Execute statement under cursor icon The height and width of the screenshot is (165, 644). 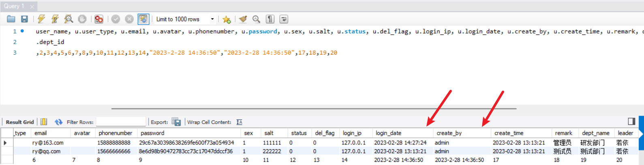[x=55, y=19]
